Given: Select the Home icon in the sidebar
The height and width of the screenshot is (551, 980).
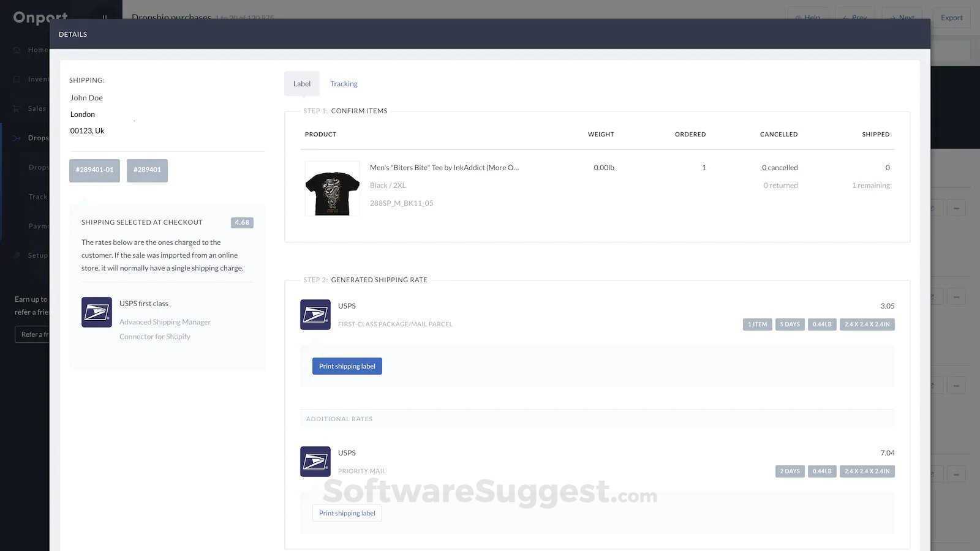Looking at the screenshot, I should point(17,50).
